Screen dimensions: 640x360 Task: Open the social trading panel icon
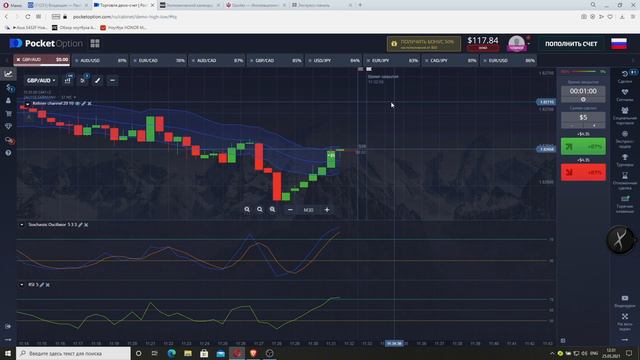pos(624,116)
